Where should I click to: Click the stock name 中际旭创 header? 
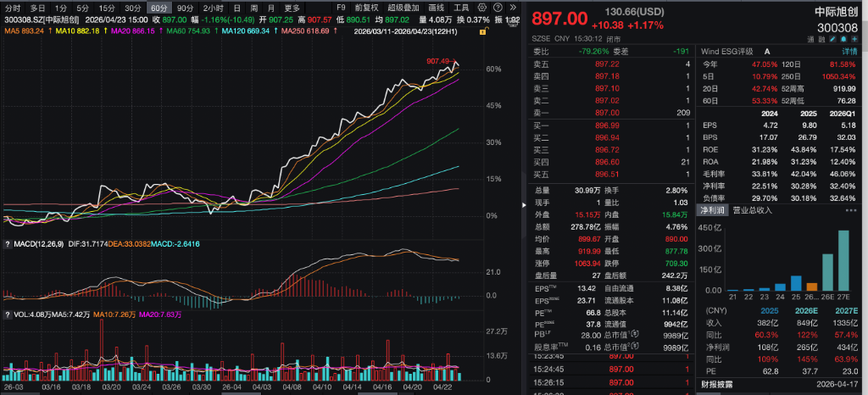[838, 12]
